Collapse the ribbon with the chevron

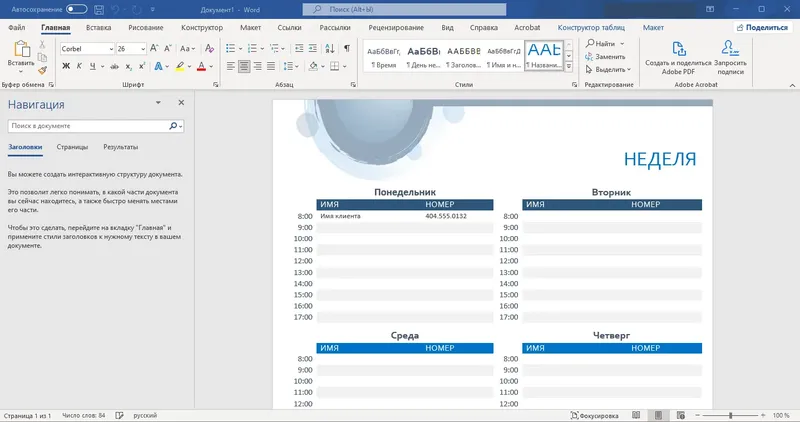click(x=792, y=85)
